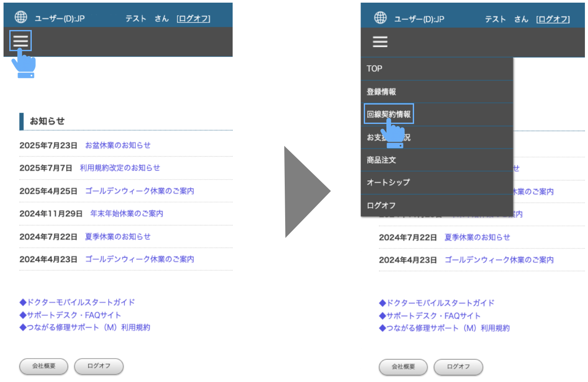This screenshot has width=588, height=382.
Task: Choose the highlighted 回線契約情報 menu item
Action: coord(389,114)
